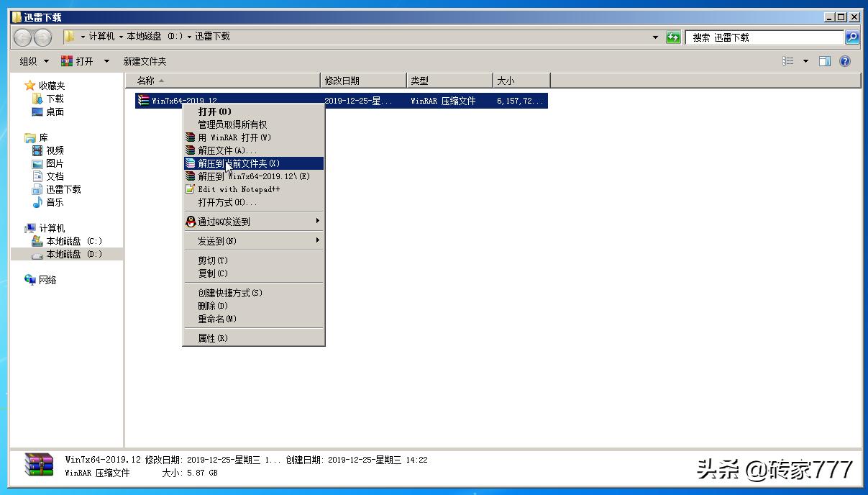This screenshot has width=868, height=495.
Task: Click the 网络 network icon
Action: click(29, 280)
